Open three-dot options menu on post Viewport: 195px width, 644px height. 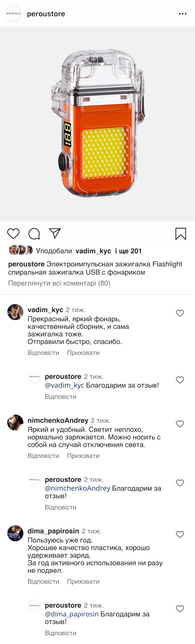coord(183,14)
